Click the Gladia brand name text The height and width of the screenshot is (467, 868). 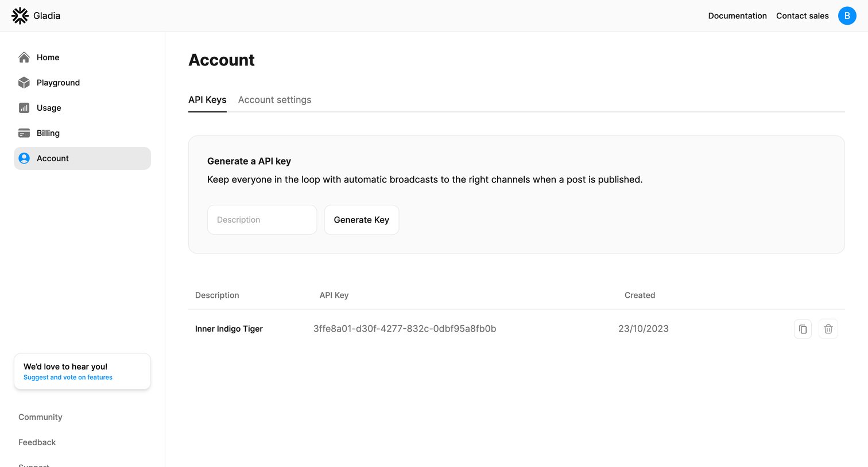[46, 15]
